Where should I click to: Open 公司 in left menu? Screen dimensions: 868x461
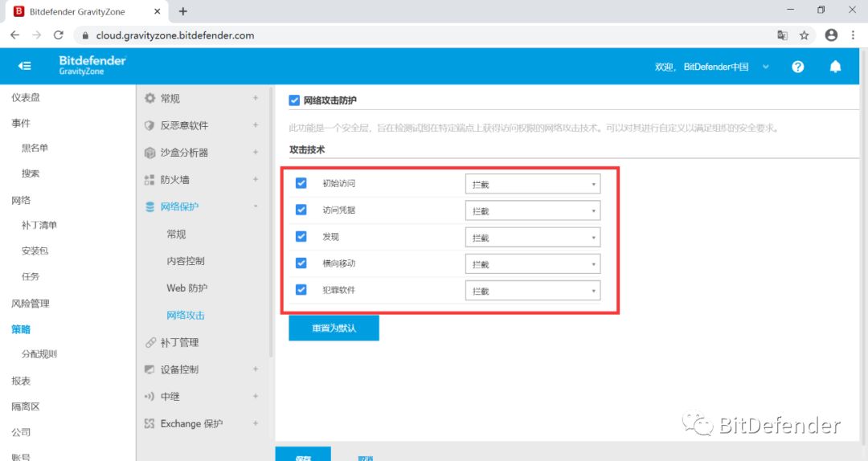tap(21, 432)
